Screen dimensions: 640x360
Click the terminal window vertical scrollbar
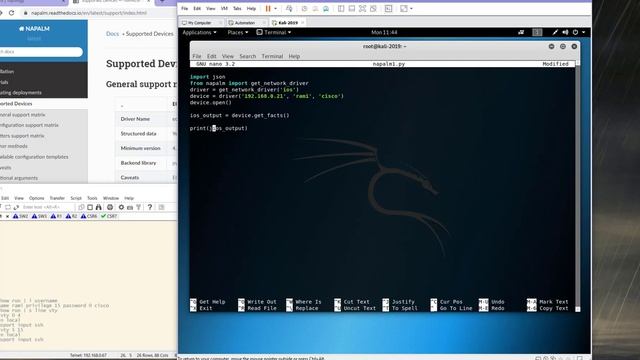(x=578, y=186)
